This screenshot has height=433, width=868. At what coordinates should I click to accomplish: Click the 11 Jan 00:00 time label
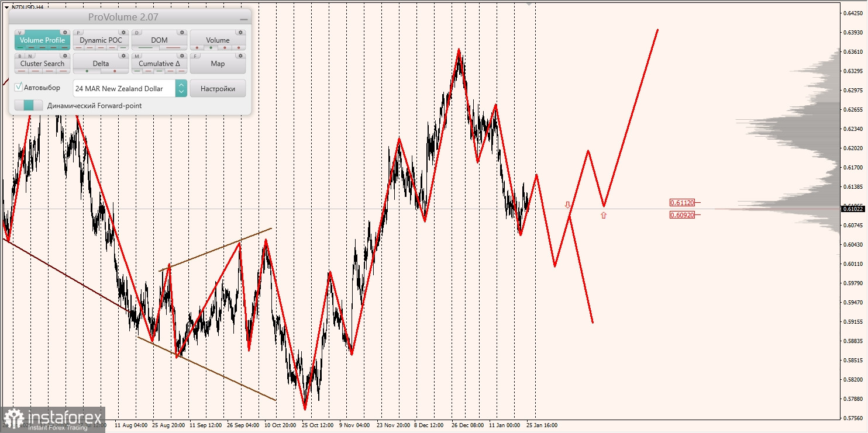[x=505, y=425]
